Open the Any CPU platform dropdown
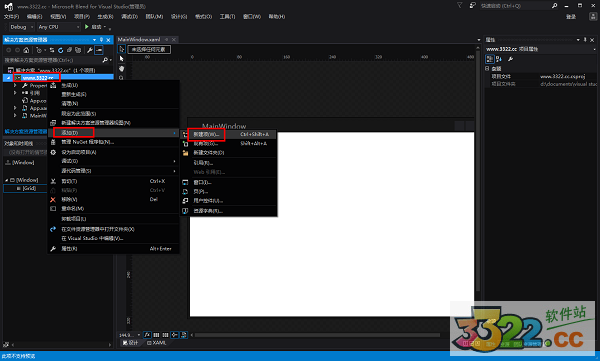Screen dimensions: 600x361 click(x=59, y=27)
